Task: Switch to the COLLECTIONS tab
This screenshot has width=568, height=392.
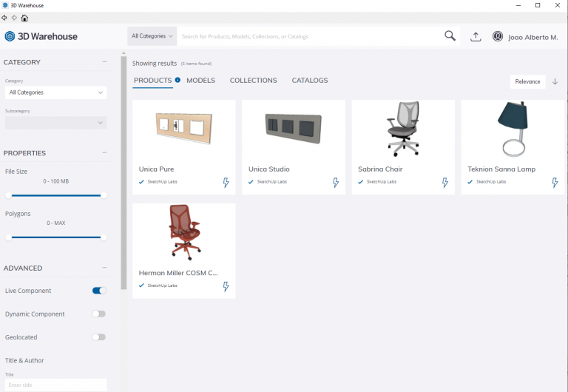Action: [x=253, y=80]
